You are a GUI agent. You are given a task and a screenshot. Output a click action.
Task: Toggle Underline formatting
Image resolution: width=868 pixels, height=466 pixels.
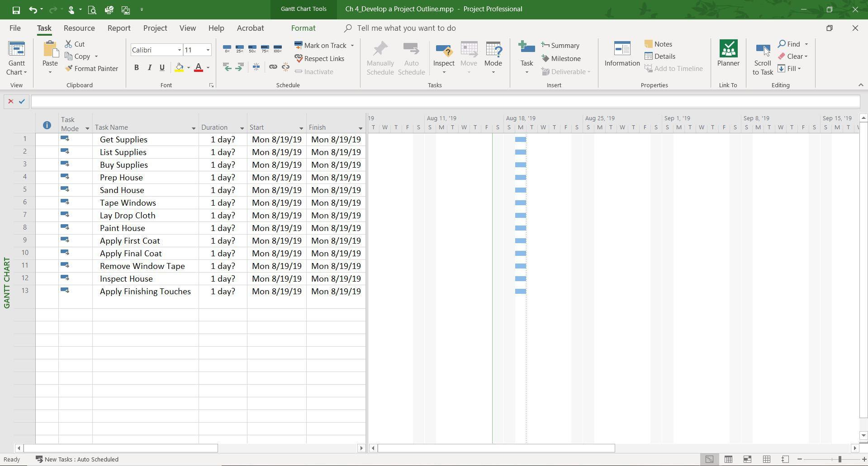[162, 68]
